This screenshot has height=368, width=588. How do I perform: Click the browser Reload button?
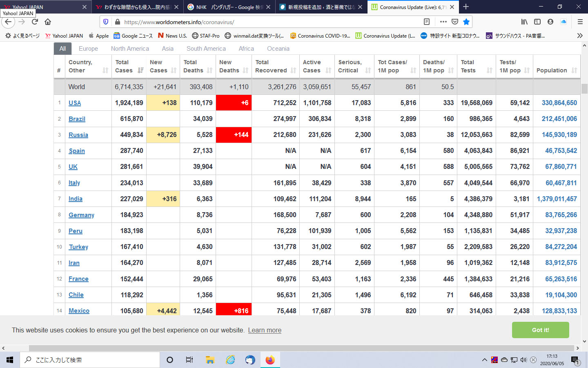35,22
